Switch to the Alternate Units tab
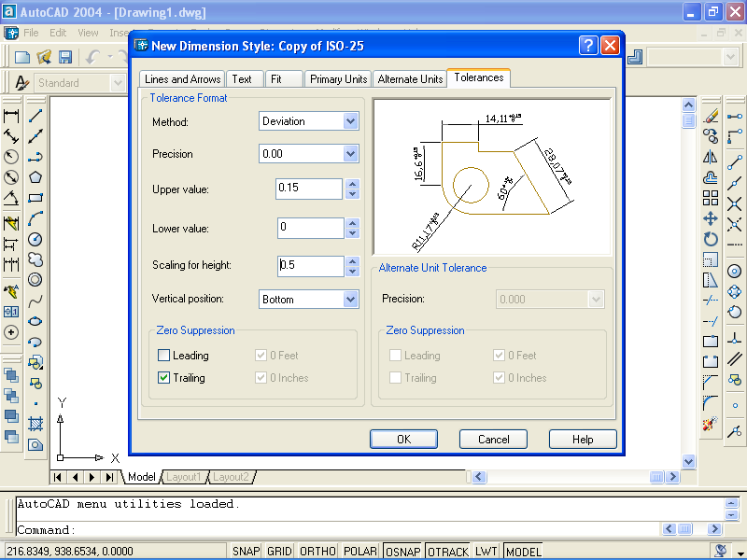The image size is (747, 560). point(410,79)
